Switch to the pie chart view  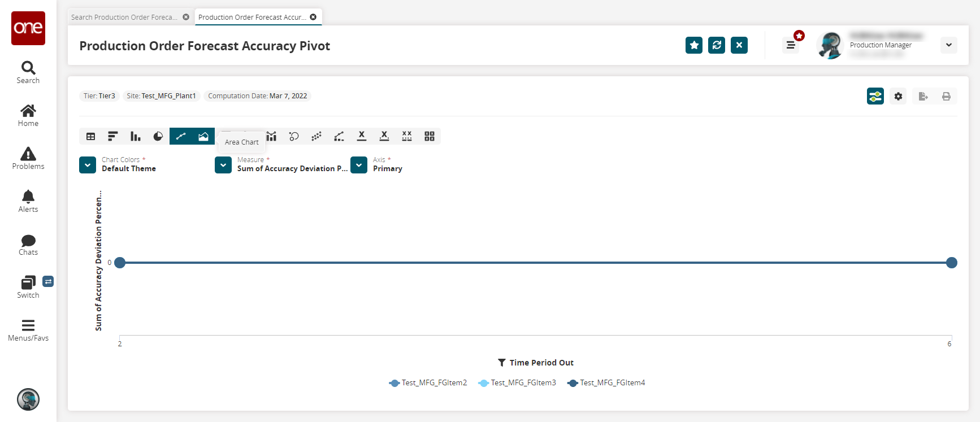pyautogui.click(x=158, y=136)
